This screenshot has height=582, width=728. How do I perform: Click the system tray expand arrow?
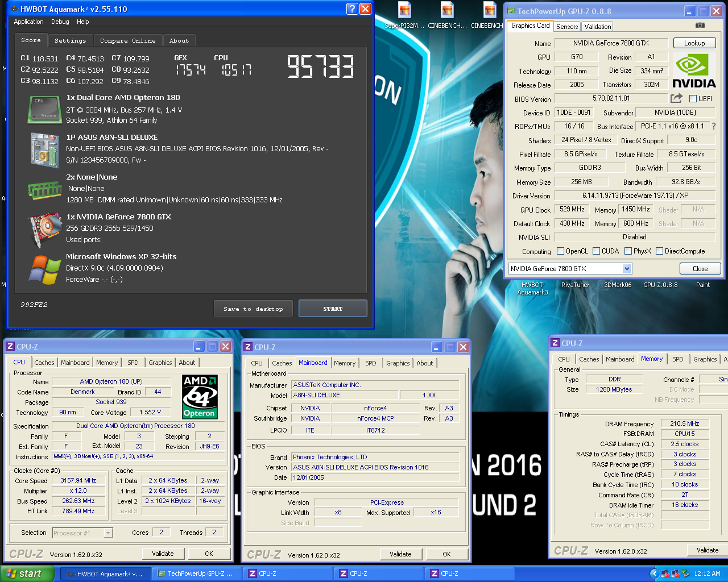(x=654, y=574)
